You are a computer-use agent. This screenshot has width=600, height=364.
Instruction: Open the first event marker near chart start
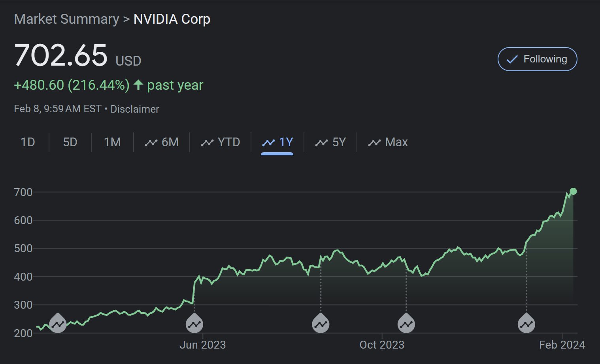[58, 323]
